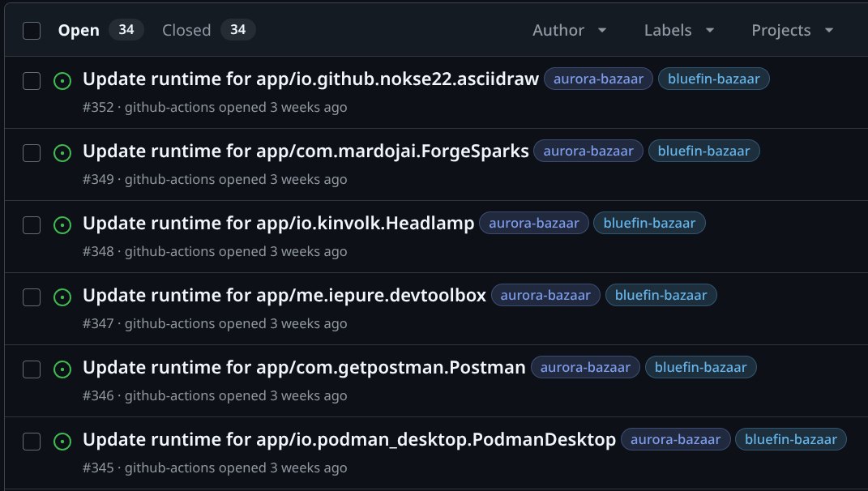The image size is (868, 491).
Task: Open the me.iepure.devtoolbox update title
Action: (284, 295)
